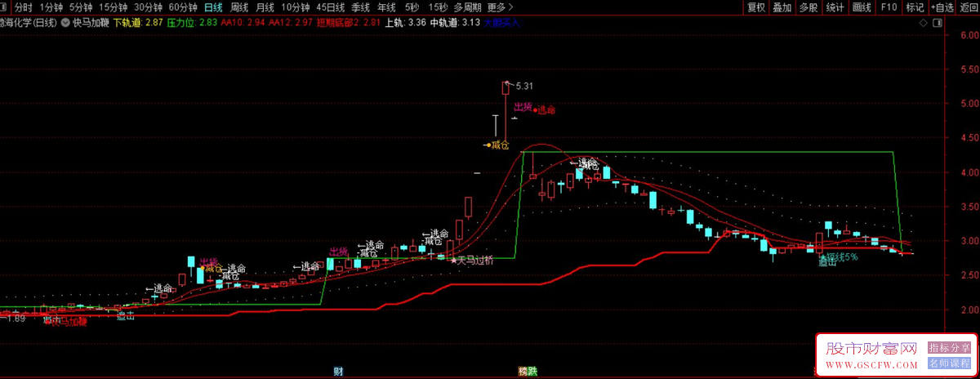Image resolution: width=980 pixels, height=379 pixels.
Task: Click the stock name 化学(日线) label
Action: click(29, 23)
